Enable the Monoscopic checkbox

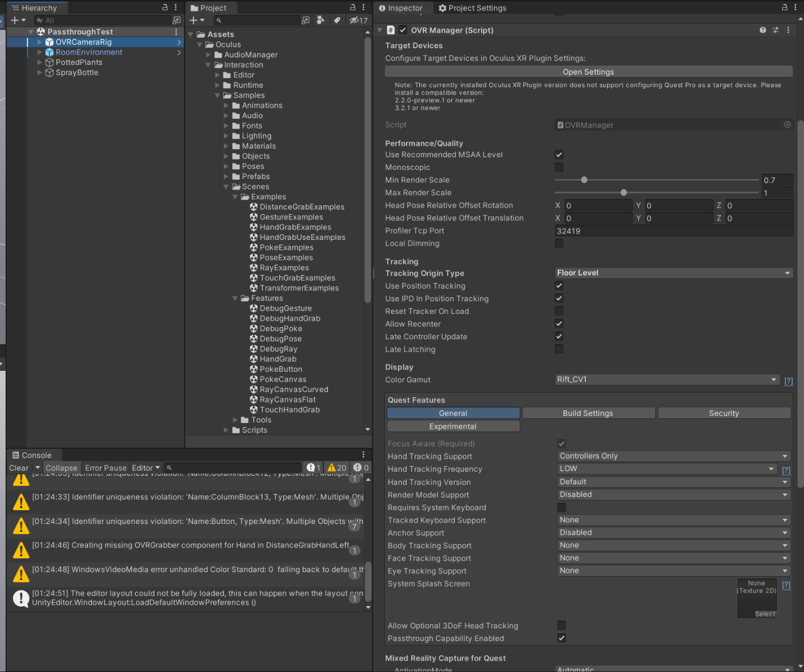tap(559, 167)
